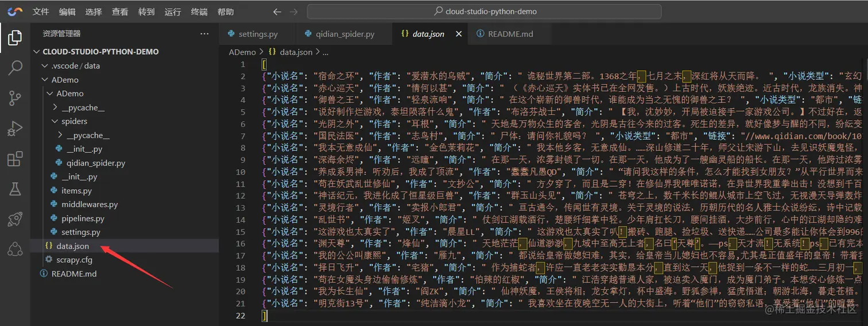The image size is (868, 326).
Task: Click the line containing 明克街13号
Action: point(563,304)
